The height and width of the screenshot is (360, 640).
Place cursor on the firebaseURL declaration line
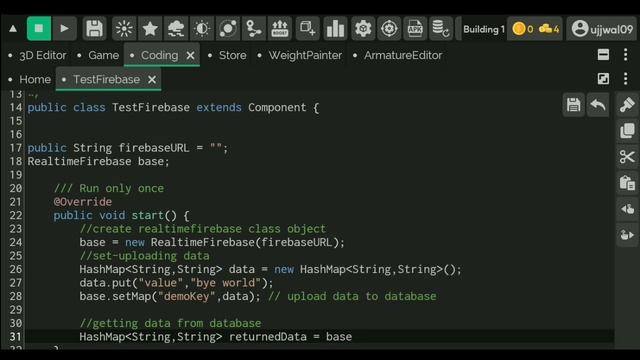(128, 148)
